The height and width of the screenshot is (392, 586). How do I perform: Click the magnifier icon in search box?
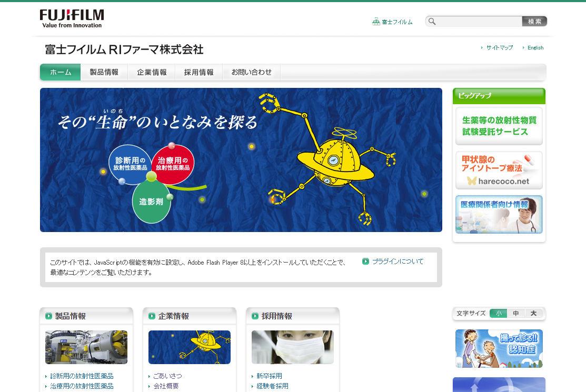pos(432,21)
